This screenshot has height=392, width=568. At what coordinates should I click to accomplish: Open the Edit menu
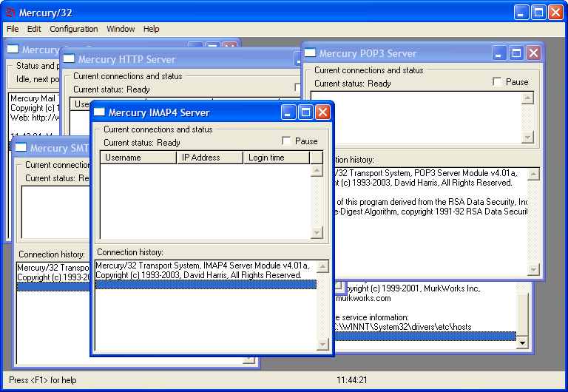(34, 29)
